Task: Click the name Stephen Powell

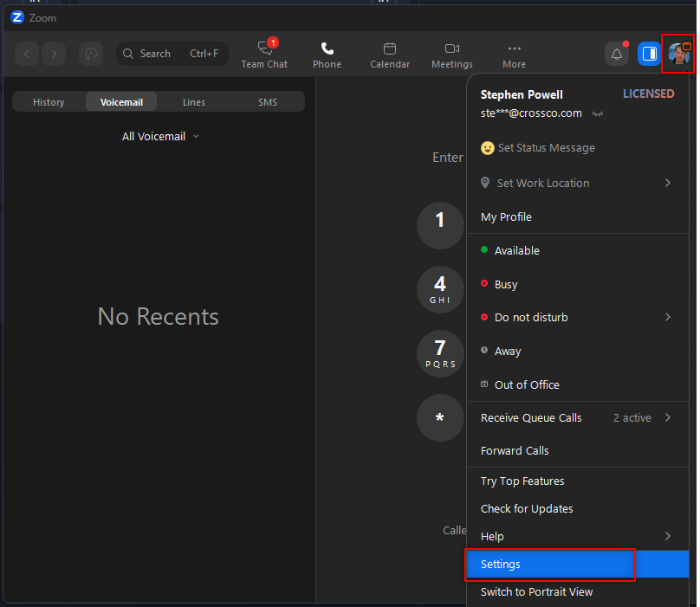Action: coord(522,94)
